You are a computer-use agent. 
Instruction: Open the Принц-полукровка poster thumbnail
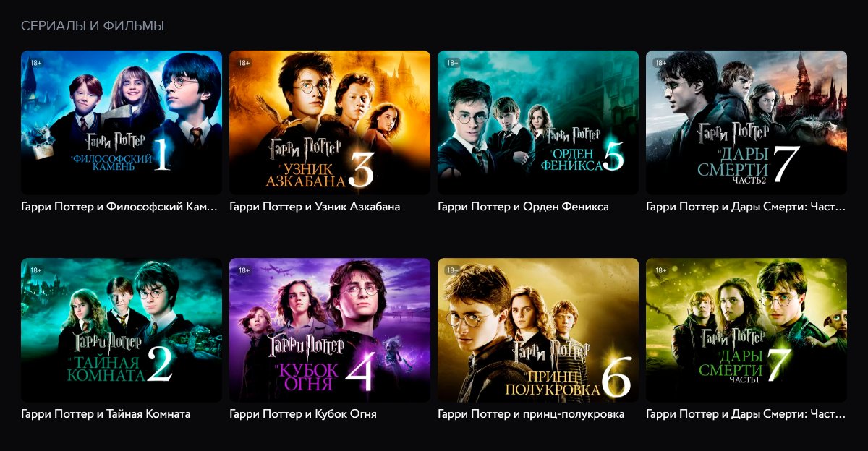tap(538, 330)
